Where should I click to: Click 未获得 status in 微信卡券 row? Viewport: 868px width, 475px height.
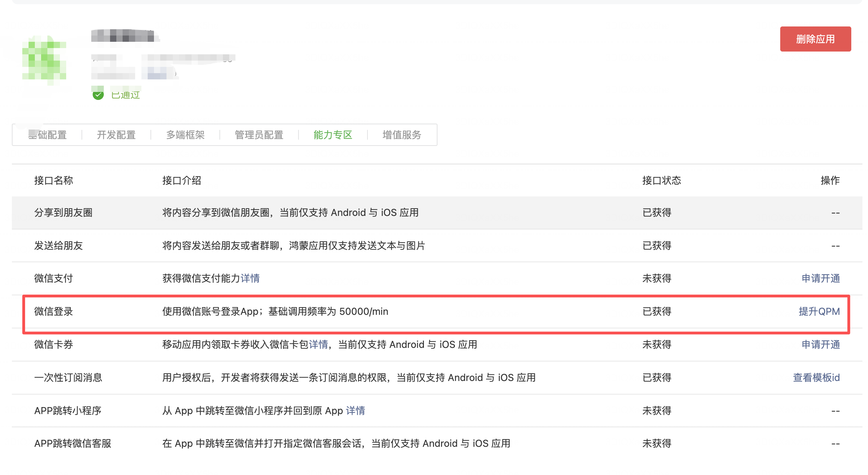[657, 344]
